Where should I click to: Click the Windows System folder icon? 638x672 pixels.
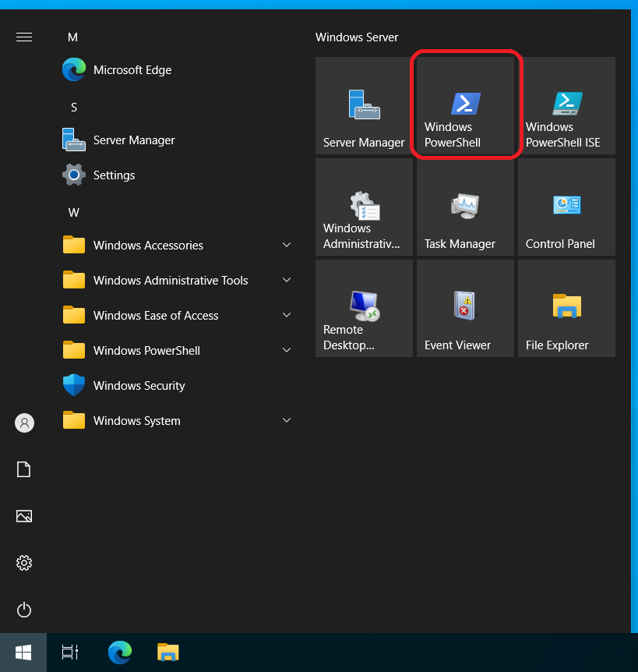[x=74, y=420]
